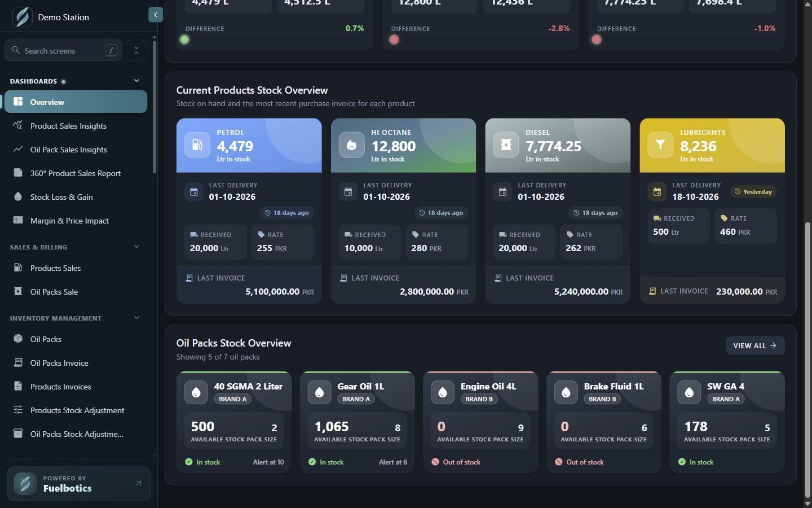Click the red -2.8% difference slider dot
This screenshot has height=508, width=812.
[x=394, y=40]
